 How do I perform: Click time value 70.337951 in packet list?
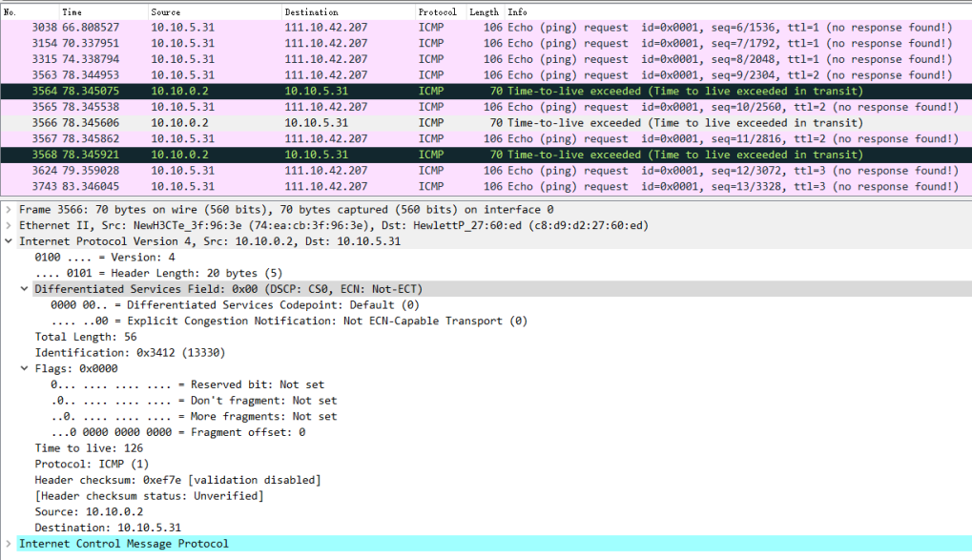(x=91, y=44)
